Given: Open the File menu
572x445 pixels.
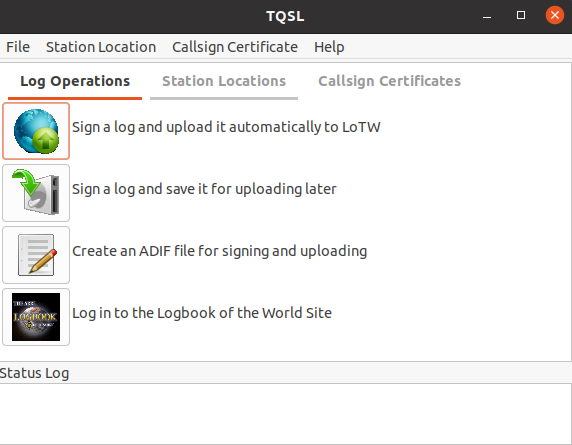Looking at the screenshot, I should pyautogui.click(x=18, y=47).
